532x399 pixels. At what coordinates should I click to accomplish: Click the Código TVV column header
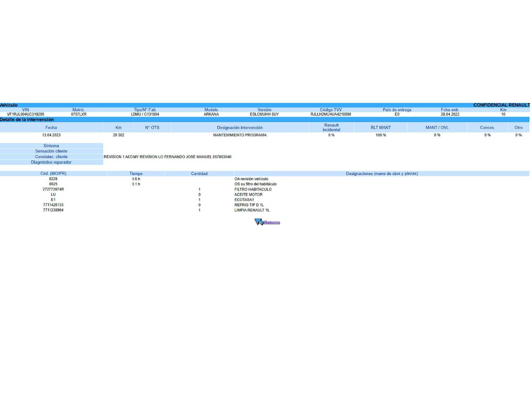[331, 110]
